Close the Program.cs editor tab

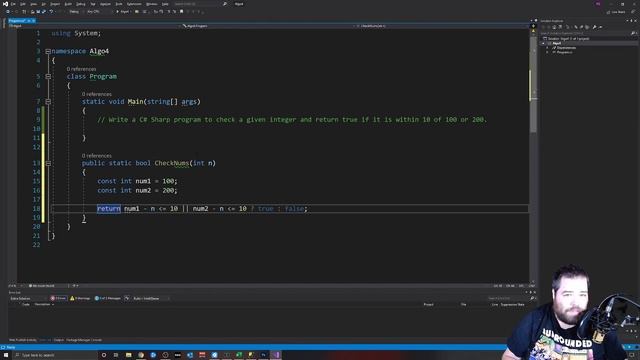point(33,20)
